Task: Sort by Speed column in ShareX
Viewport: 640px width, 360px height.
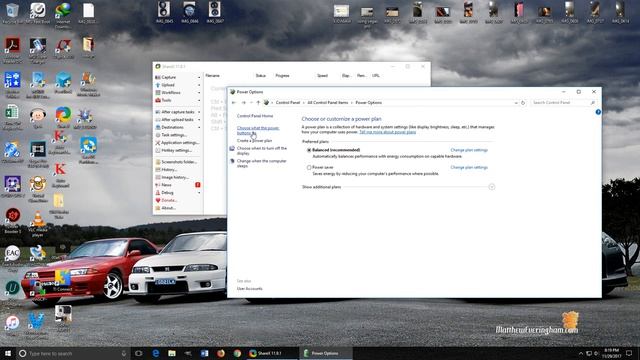Action: pyautogui.click(x=322, y=76)
